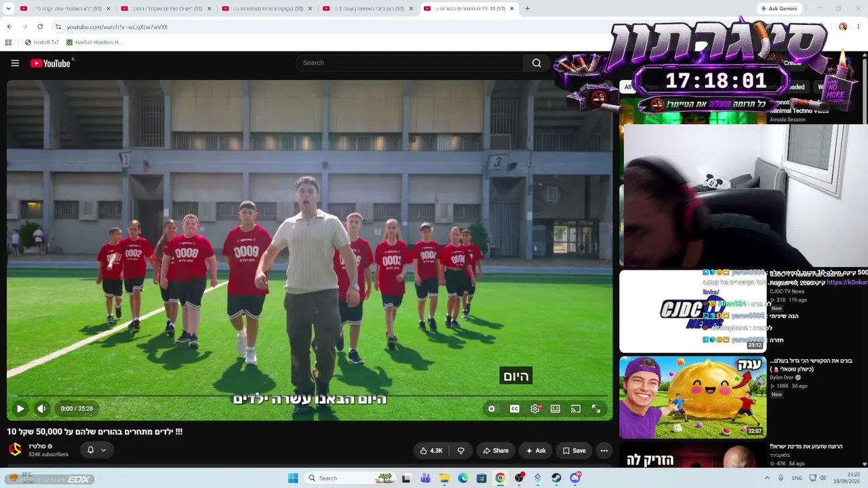The height and width of the screenshot is (488, 868).
Task: Open OBS Studio from the taskbar
Action: [519, 479]
